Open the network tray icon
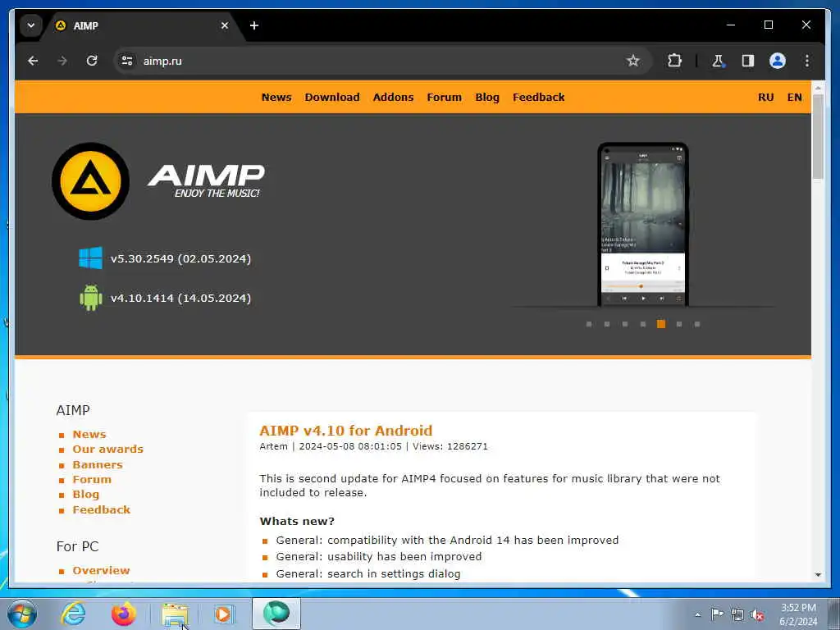 click(737, 614)
